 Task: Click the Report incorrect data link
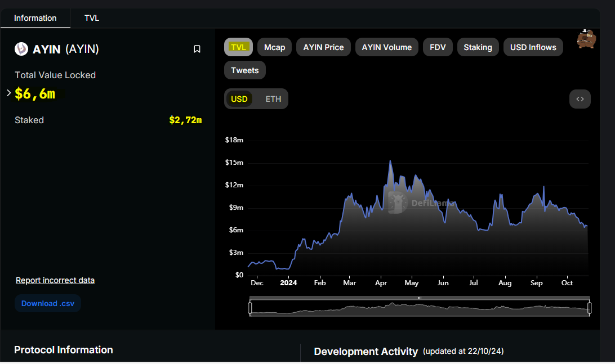point(55,280)
